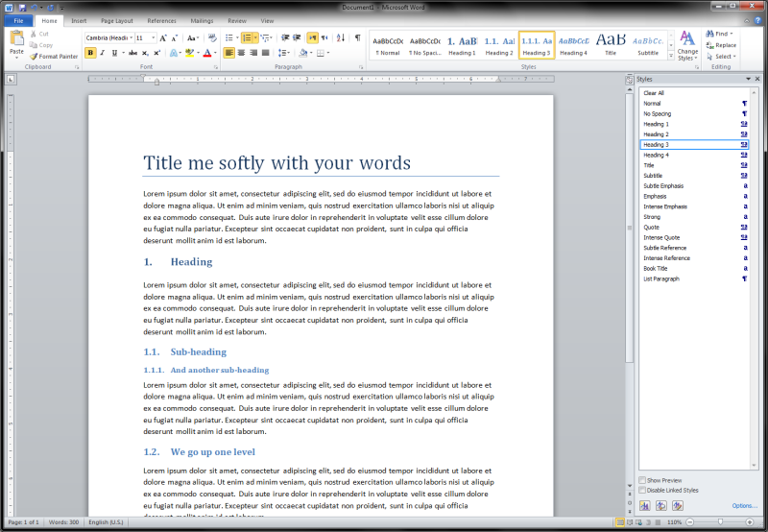The image size is (768, 532).
Task: Select Intense Quote in the styles list
Action: [661, 237]
